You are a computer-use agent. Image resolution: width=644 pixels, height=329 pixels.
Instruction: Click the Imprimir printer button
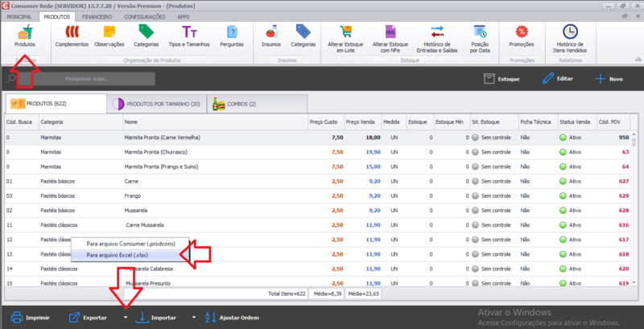(31, 318)
